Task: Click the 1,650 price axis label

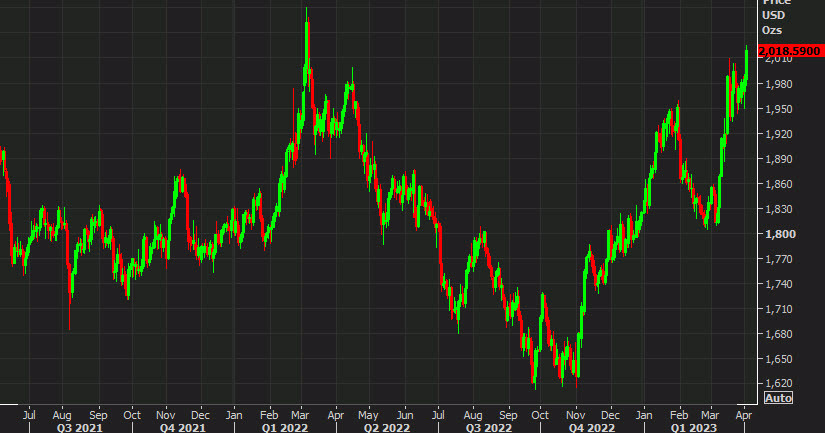Action: (x=779, y=359)
